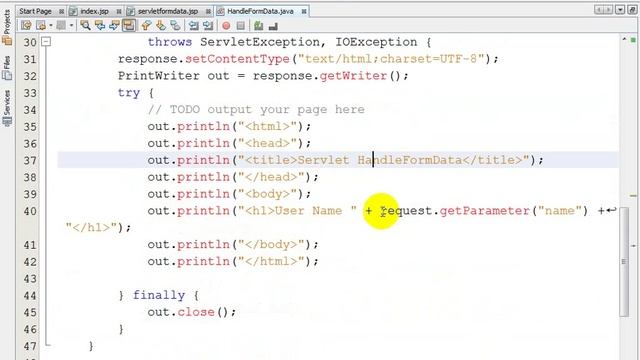Collapse the code fold at line 30
This screenshot has width=640, height=360.
[46, 42]
